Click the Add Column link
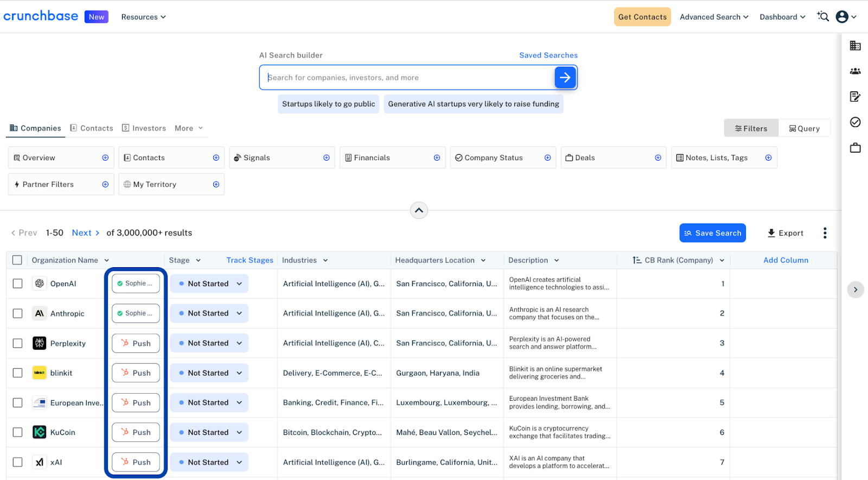The width and height of the screenshot is (868, 480). point(786,261)
